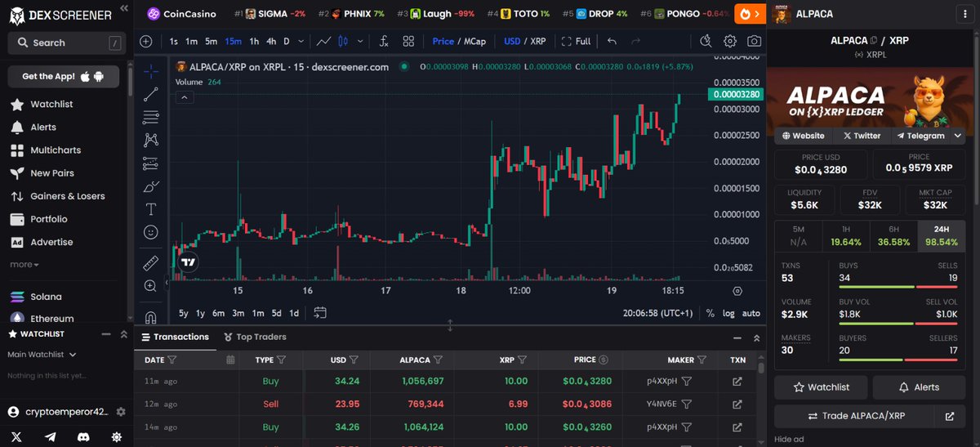980x447 pixels.
Task: Open the DATE column filter
Action: [172, 360]
